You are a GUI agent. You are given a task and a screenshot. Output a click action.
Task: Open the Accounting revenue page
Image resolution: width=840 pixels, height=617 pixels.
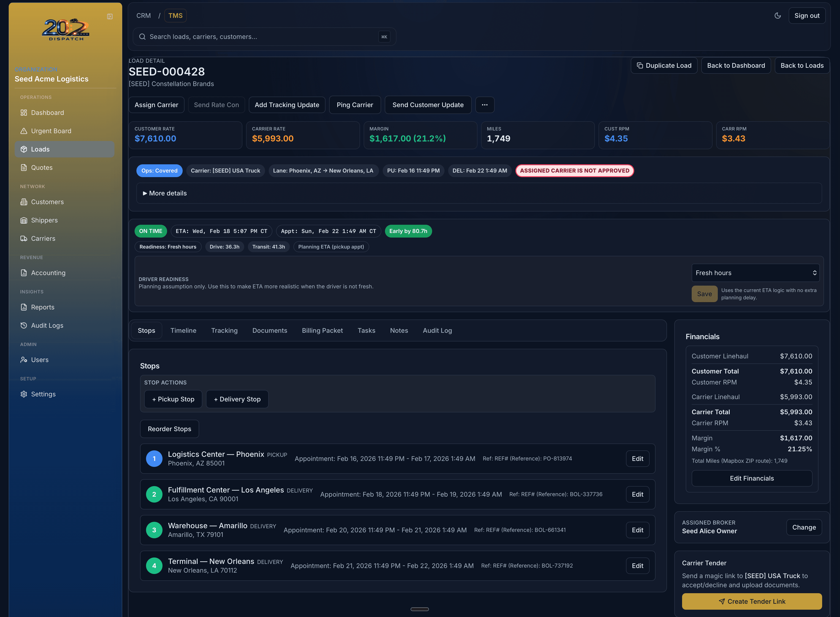click(x=48, y=273)
